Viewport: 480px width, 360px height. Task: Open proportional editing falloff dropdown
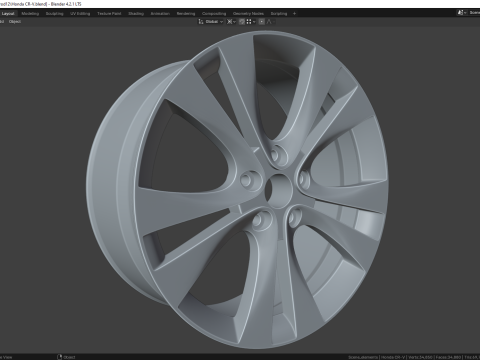271,22
